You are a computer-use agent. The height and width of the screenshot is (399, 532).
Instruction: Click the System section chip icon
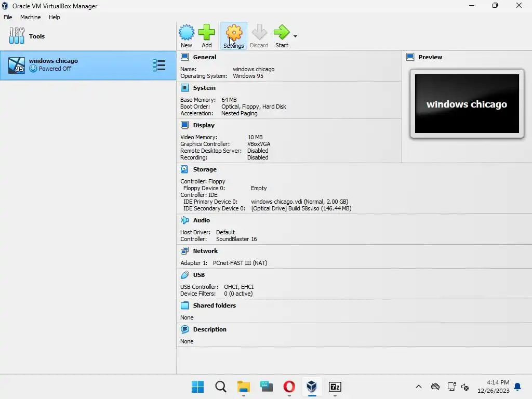click(x=184, y=88)
